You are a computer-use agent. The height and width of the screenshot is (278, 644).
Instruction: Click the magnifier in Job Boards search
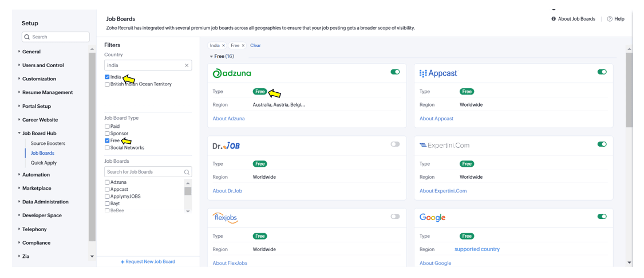coord(187,172)
